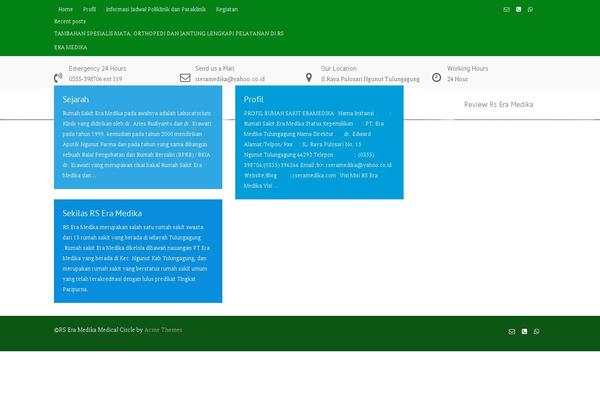The height and width of the screenshot is (400, 600).
Task: Click the Sekilas RS Era Medika excerpt paragraph
Action: coord(136,258)
